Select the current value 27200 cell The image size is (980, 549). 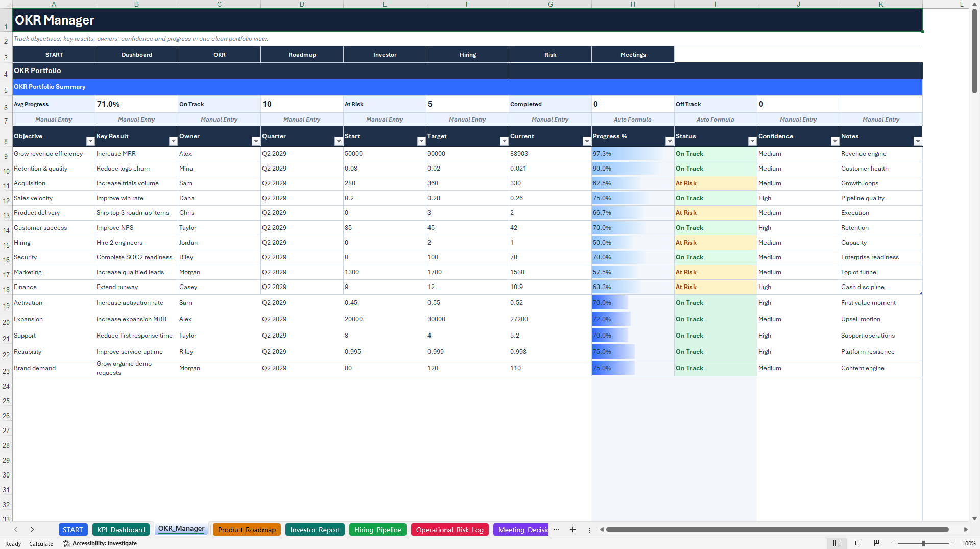[550, 319]
